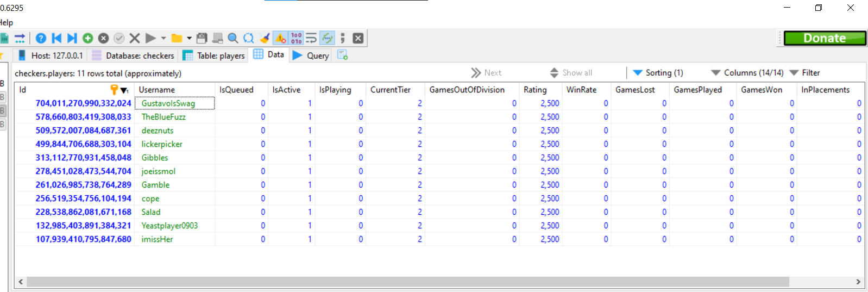Image resolution: width=868 pixels, height=292 pixels.
Task: Cancel editing with the X icon
Action: pyautogui.click(x=135, y=38)
